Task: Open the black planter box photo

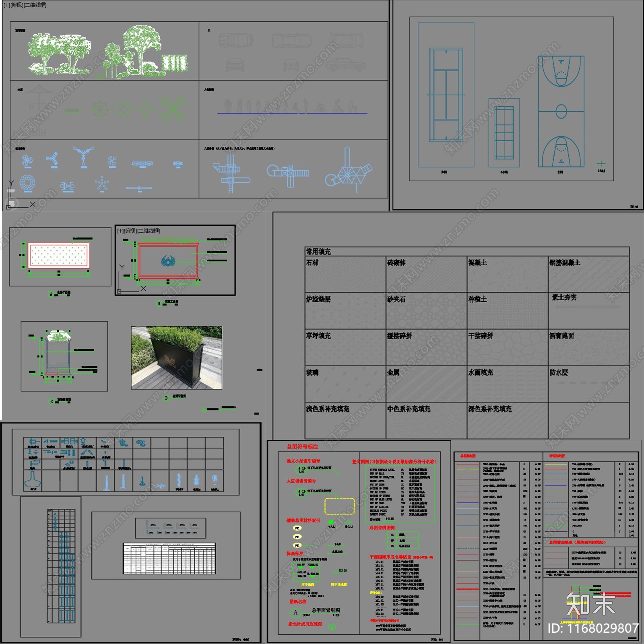Action: 176,357
